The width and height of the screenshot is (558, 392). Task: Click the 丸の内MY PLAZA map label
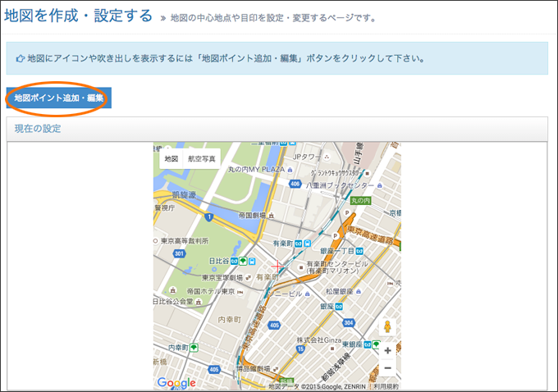pyautogui.click(x=257, y=170)
